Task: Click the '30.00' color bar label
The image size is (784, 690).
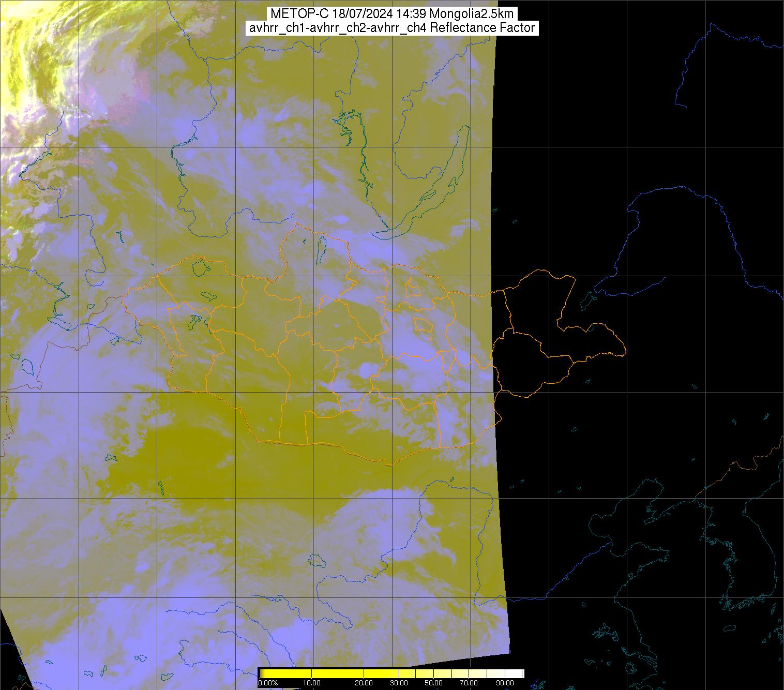Action: point(399,683)
